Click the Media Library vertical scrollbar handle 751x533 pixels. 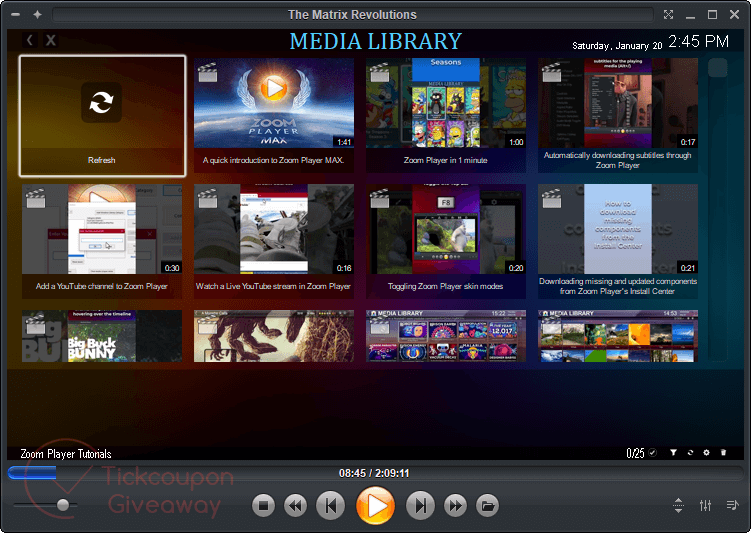click(717, 68)
